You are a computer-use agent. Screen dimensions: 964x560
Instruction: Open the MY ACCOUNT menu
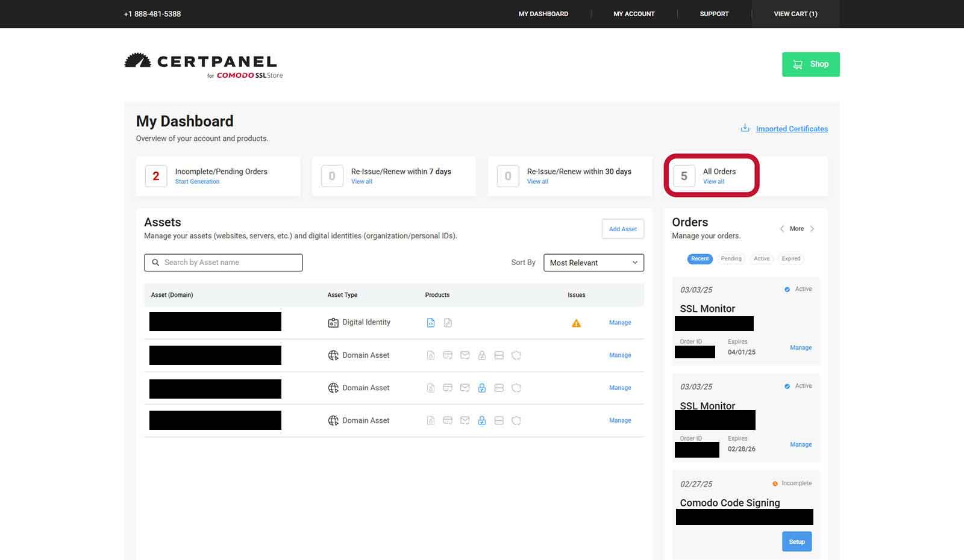coord(633,14)
